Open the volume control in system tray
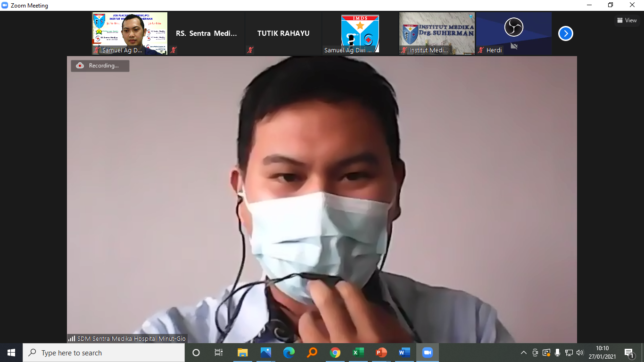The height and width of the screenshot is (362, 644). pos(580,353)
